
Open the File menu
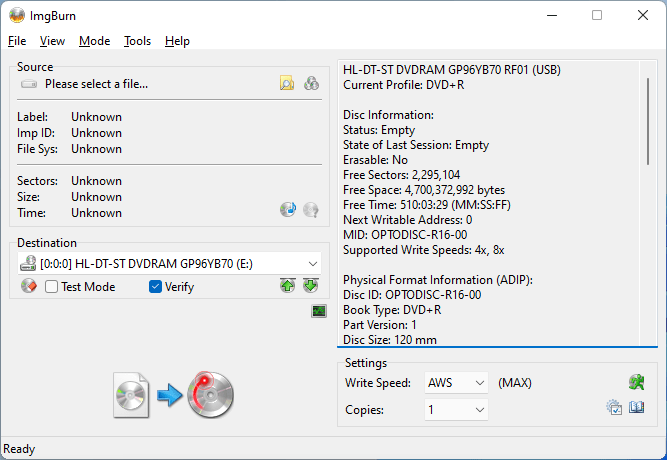tap(17, 41)
